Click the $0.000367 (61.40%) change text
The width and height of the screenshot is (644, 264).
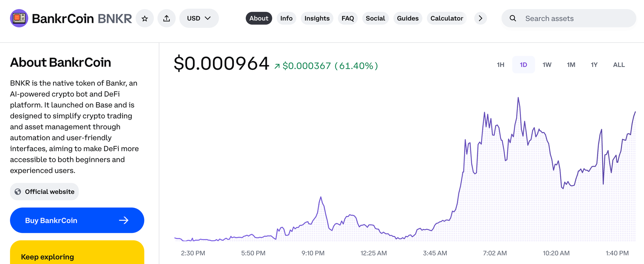pos(330,66)
